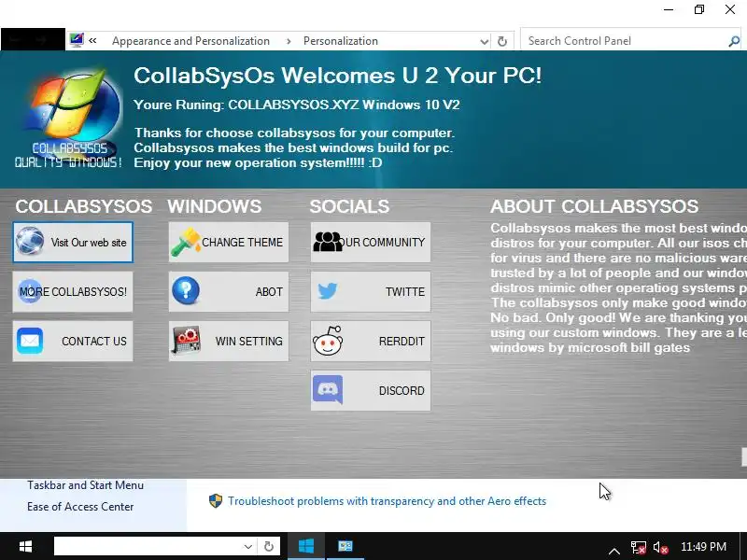Open the muted volume tray icon
747x560 pixels.
tap(661, 547)
